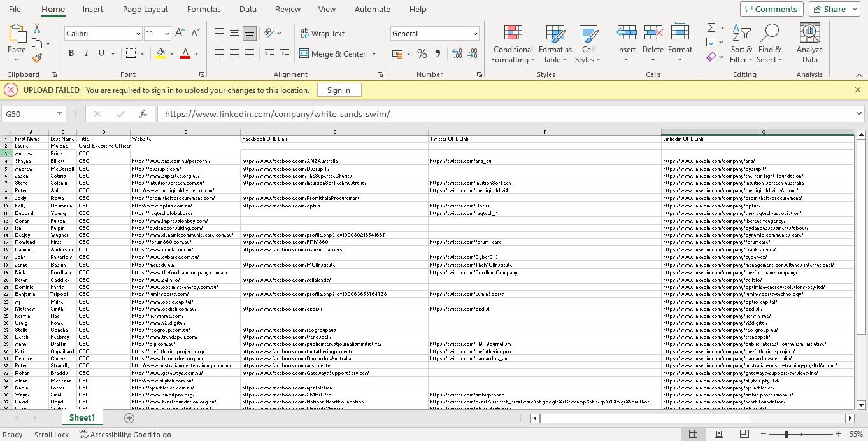Align text left
This screenshot has height=441, width=868.
coord(219,53)
